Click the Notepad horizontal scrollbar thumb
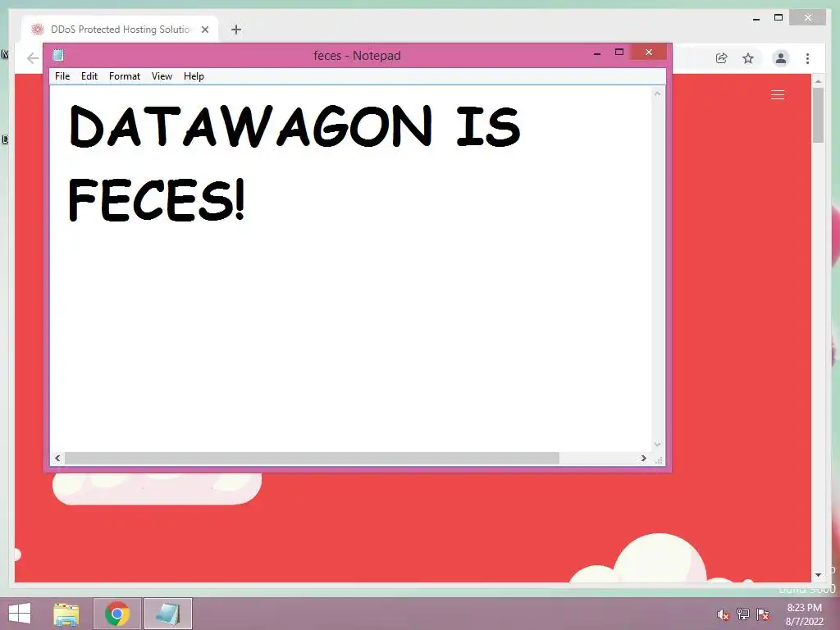Image resolution: width=840 pixels, height=630 pixels. coord(312,458)
